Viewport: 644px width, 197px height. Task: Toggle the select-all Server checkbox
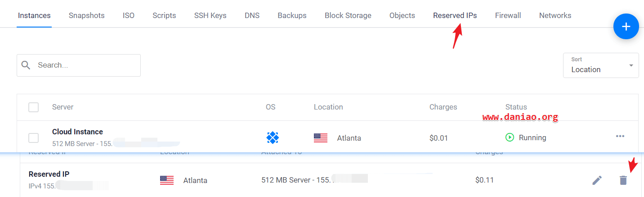(33, 107)
